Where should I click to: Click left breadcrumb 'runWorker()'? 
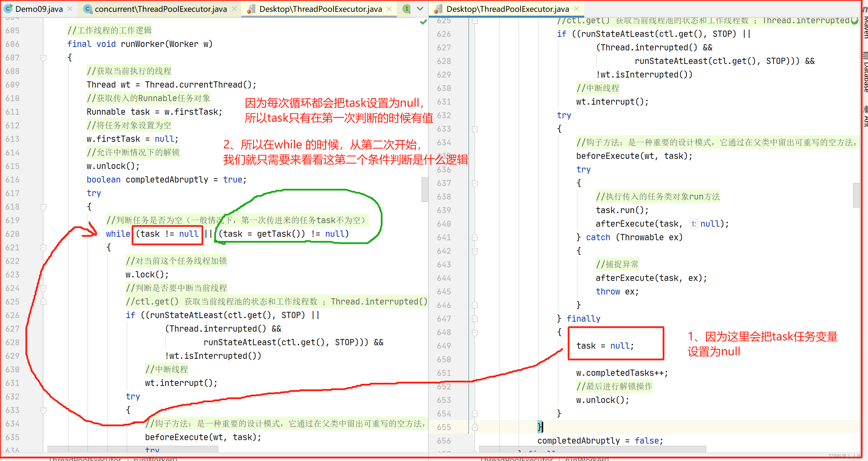point(155,459)
